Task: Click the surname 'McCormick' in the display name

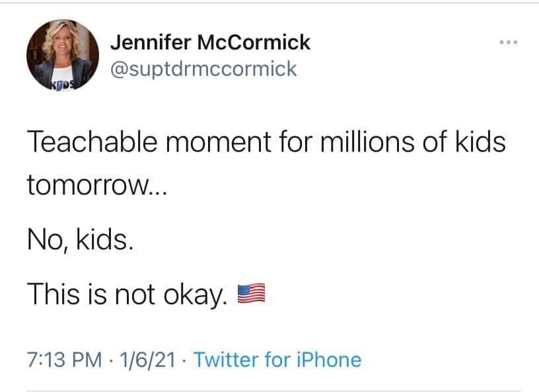Action: [254, 42]
